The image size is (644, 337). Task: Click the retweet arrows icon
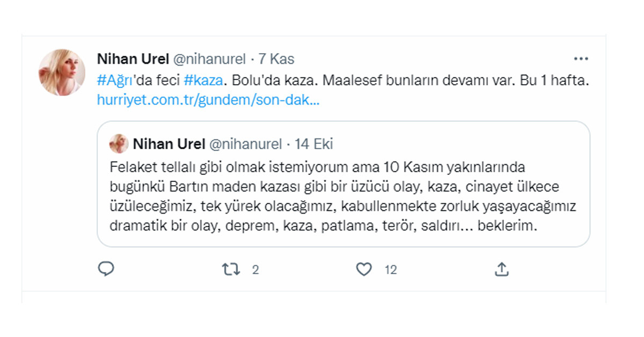click(231, 269)
